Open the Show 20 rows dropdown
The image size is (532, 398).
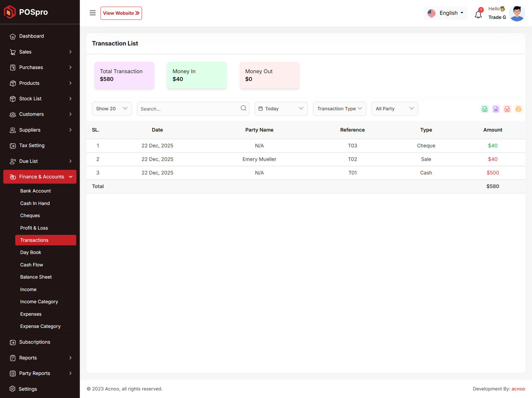coord(112,109)
